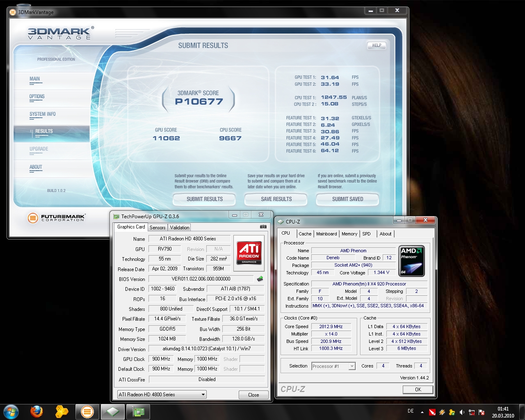Open Avira red umbrella tray icon
Screen dimensions: 525x420
pyautogui.click(x=432, y=412)
